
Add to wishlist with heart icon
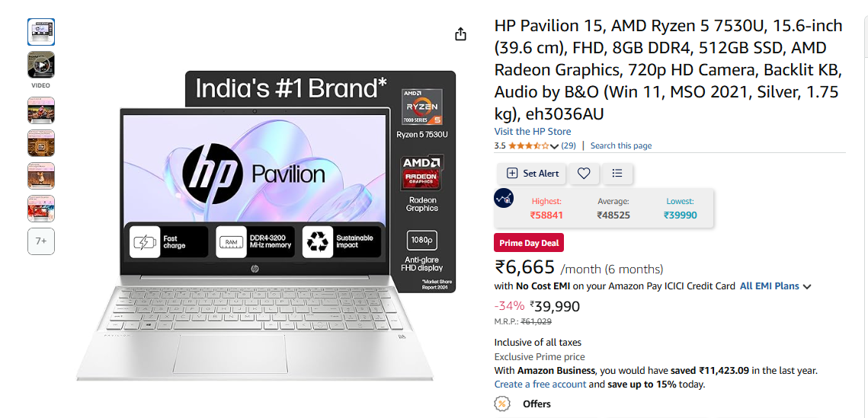coord(584,174)
